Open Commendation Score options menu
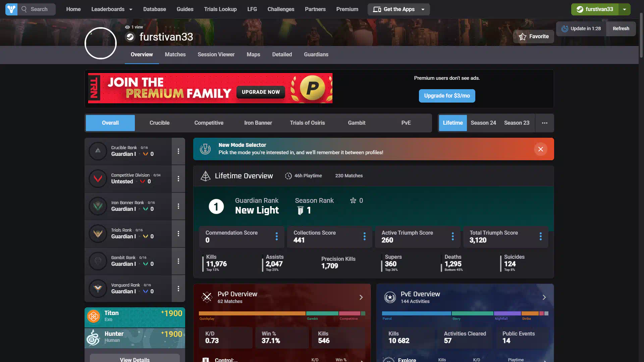Viewport: 644px width, 362px height. [277, 236]
